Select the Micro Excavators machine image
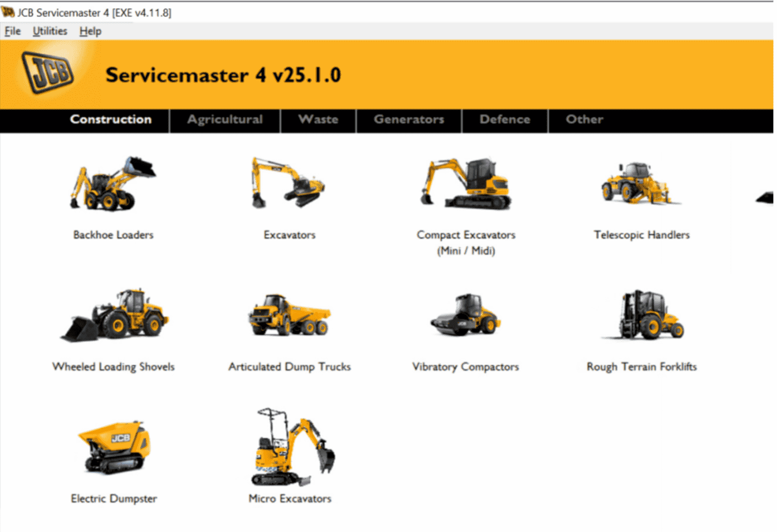This screenshot has height=532, width=777. [293, 447]
